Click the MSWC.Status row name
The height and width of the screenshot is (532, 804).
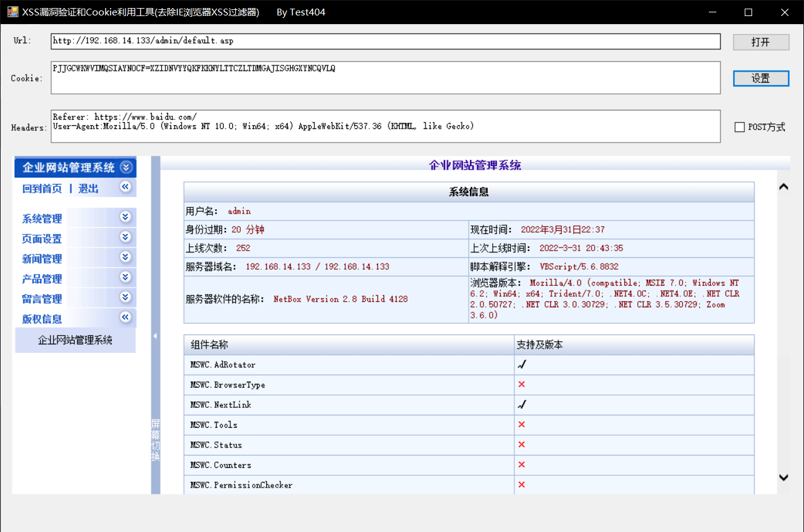pyautogui.click(x=216, y=445)
